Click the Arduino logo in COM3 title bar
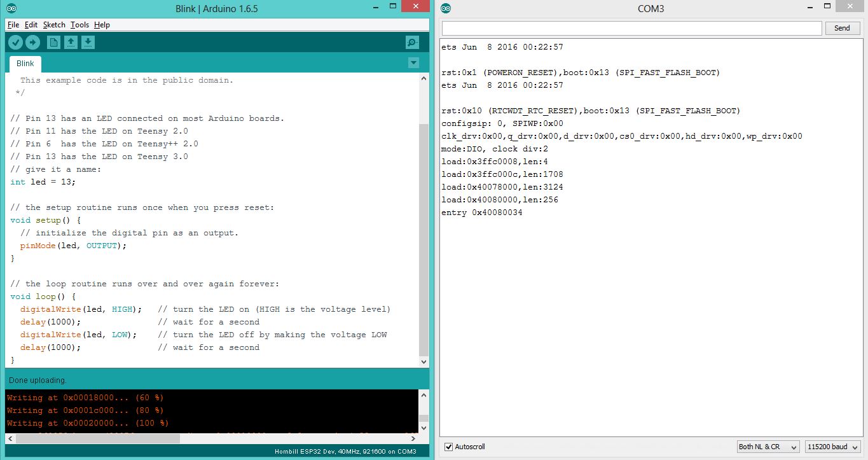 tap(446, 8)
